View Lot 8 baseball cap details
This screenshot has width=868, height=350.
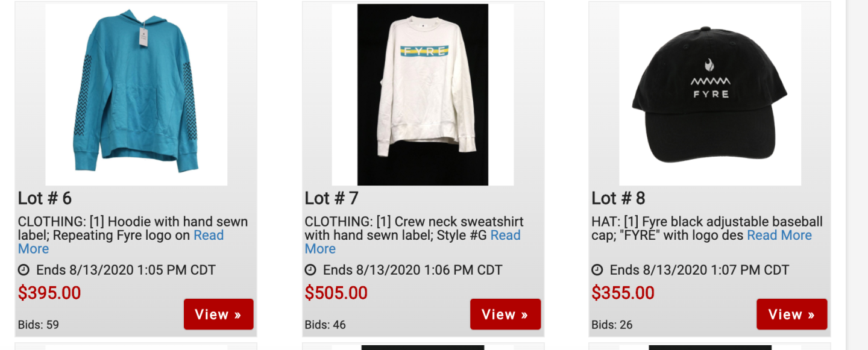792,314
